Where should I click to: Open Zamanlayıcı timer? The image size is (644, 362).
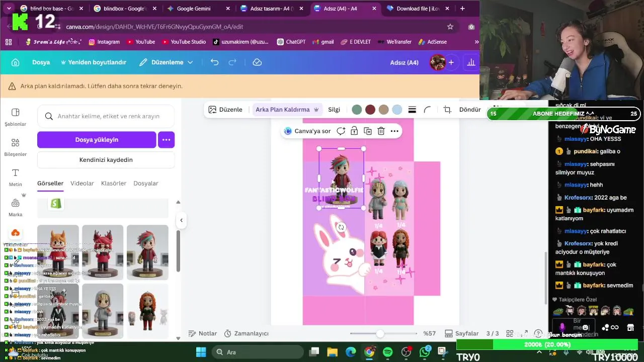246,333
